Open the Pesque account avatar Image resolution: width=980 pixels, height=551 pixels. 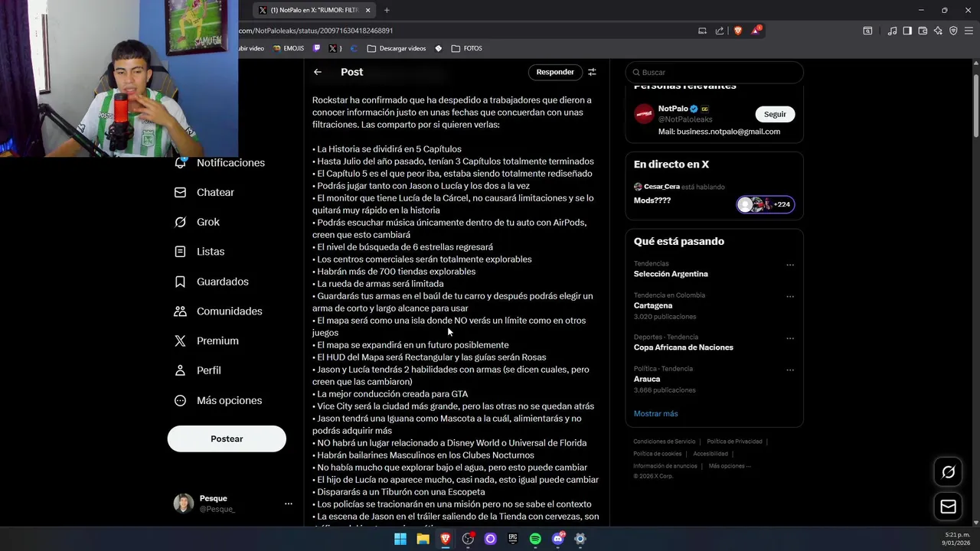pos(184,504)
